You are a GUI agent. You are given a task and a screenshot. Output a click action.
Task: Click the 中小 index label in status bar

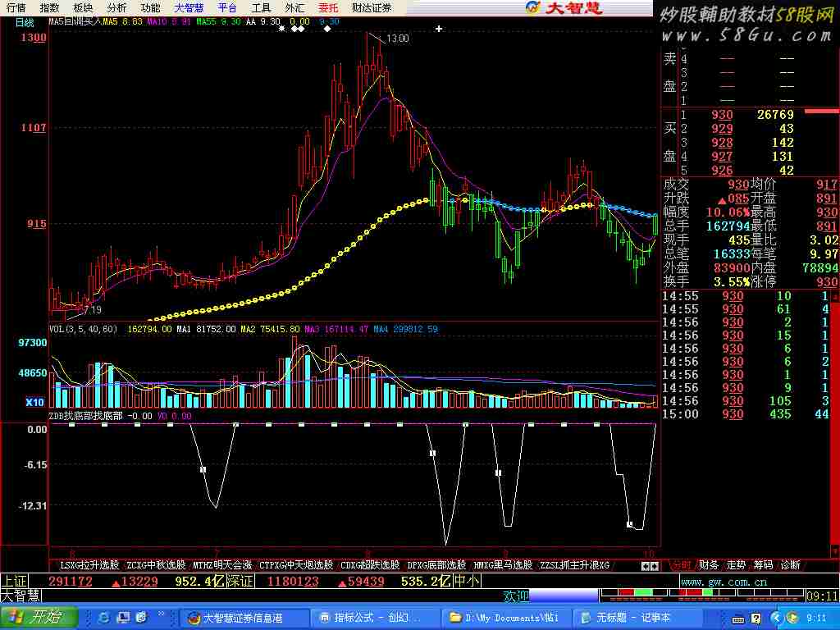pos(467,582)
